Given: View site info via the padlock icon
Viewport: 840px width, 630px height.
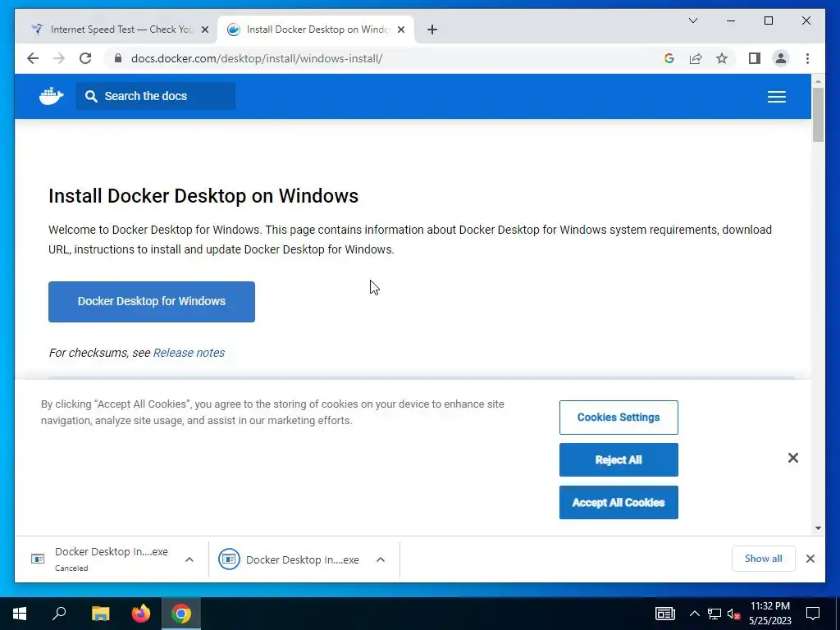Looking at the screenshot, I should click(118, 58).
